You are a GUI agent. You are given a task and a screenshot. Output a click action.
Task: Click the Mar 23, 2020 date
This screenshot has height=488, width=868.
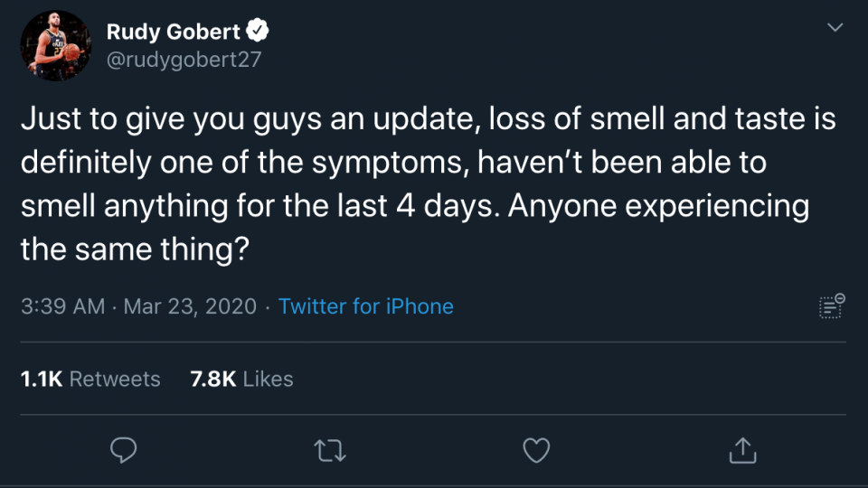(x=190, y=306)
